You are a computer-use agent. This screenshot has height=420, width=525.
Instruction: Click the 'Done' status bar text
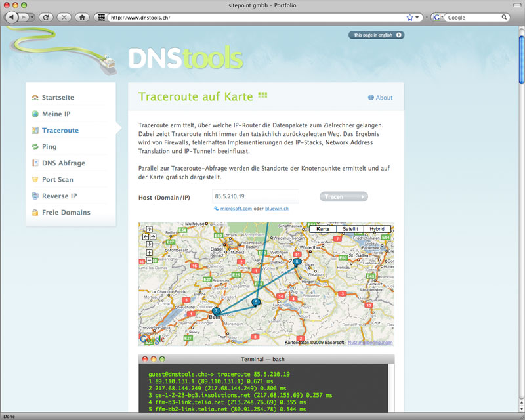click(x=9, y=417)
